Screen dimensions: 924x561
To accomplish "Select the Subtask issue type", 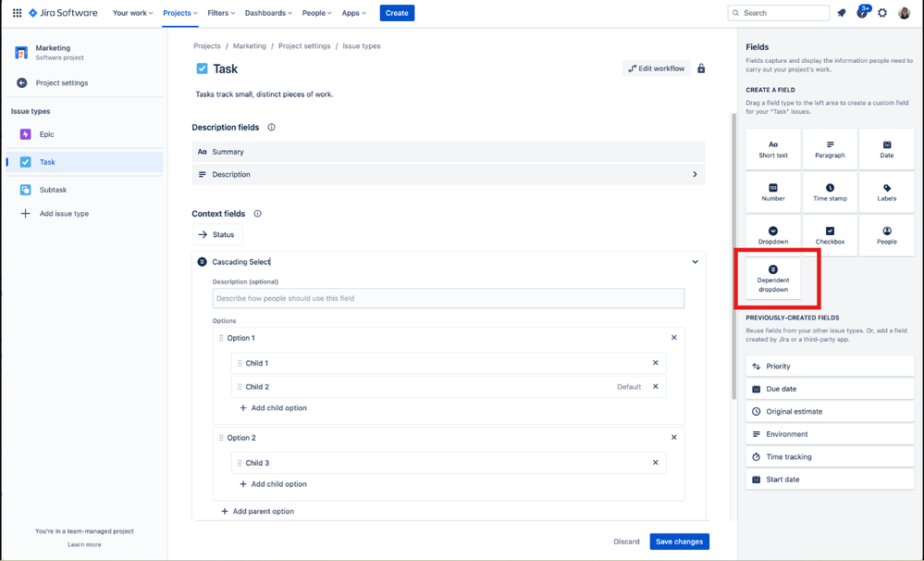I will pyautogui.click(x=85, y=190).
